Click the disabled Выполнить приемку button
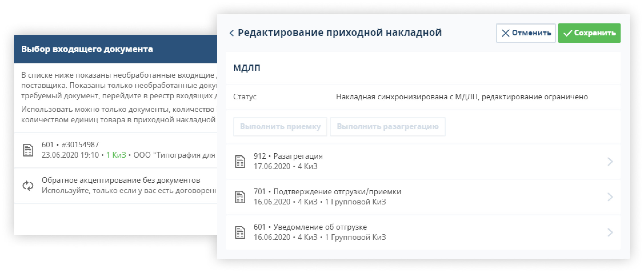 tap(280, 127)
